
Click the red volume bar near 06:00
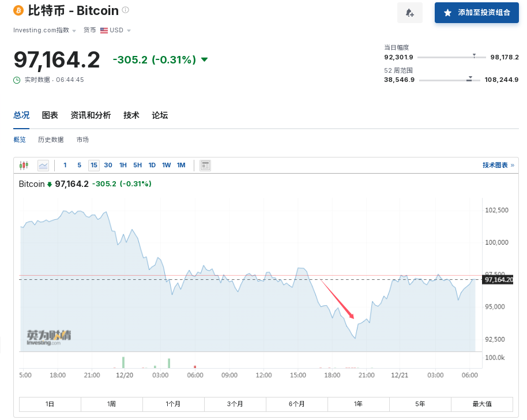point(195,366)
